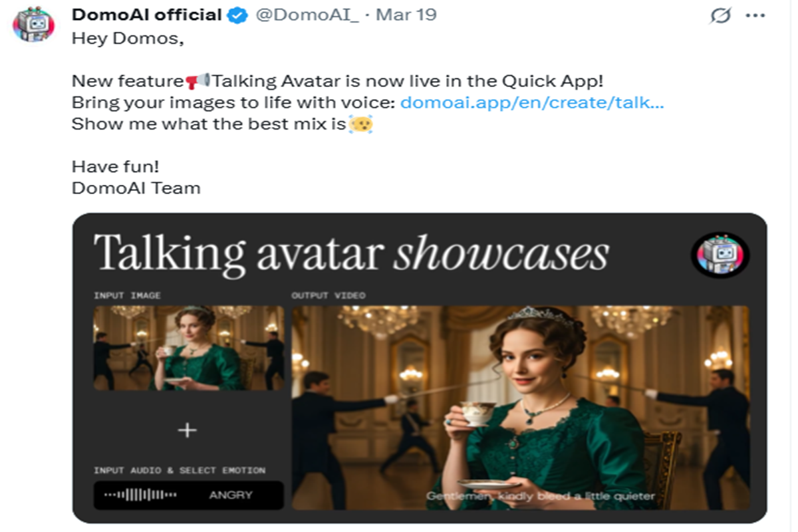Open the three-dot more options menu
Image resolution: width=798 pixels, height=532 pixels.
pos(755,15)
